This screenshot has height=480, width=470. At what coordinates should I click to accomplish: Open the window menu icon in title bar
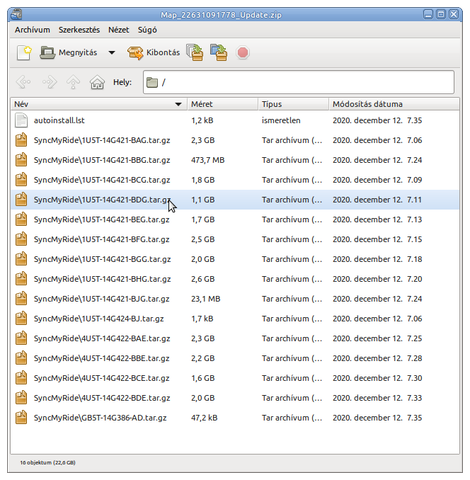[16, 14]
